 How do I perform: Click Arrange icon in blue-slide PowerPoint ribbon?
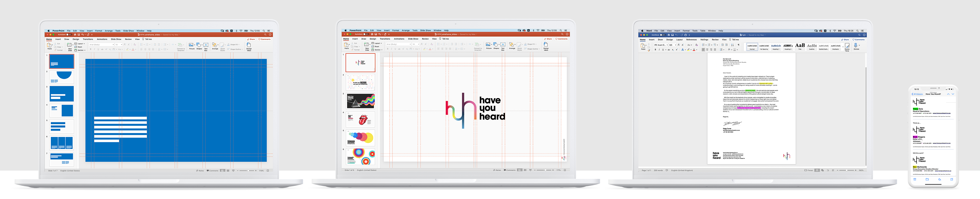coord(215,46)
